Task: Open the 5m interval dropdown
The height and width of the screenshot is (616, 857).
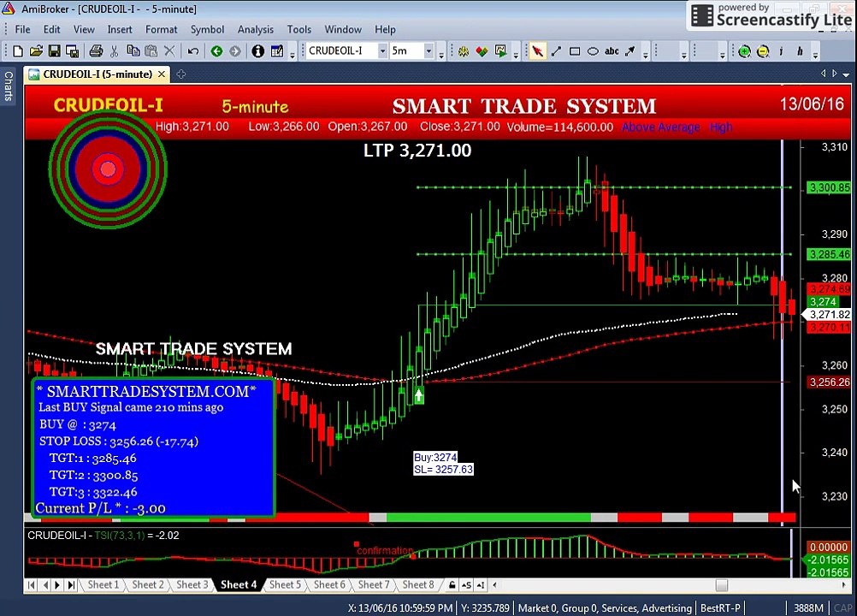Action: pyautogui.click(x=428, y=50)
